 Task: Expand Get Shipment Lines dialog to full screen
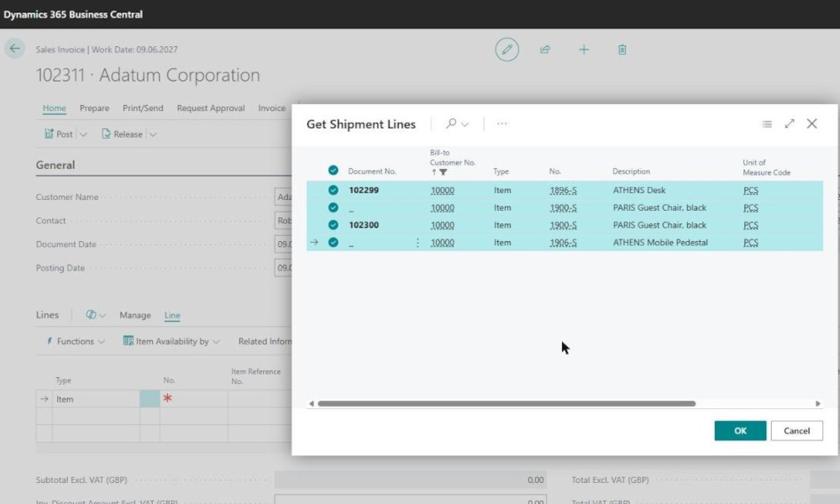click(x=790, y=123)
